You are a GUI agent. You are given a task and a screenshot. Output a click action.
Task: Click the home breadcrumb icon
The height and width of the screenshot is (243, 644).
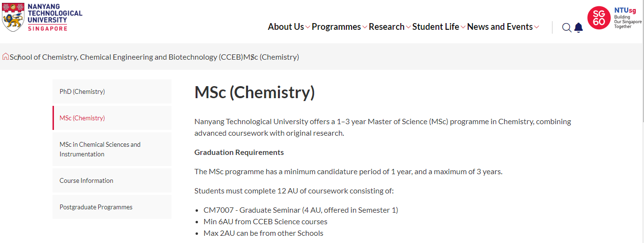pos(5,57)
